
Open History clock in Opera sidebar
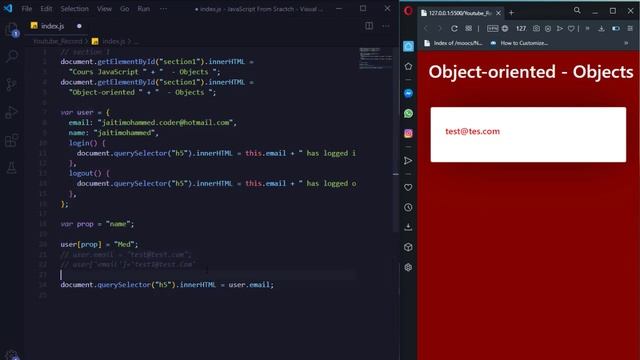tap(408, 207)
